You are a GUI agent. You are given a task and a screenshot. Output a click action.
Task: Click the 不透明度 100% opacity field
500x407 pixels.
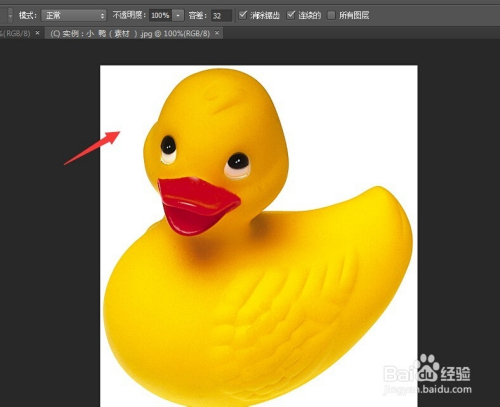[x=160, y=15]
